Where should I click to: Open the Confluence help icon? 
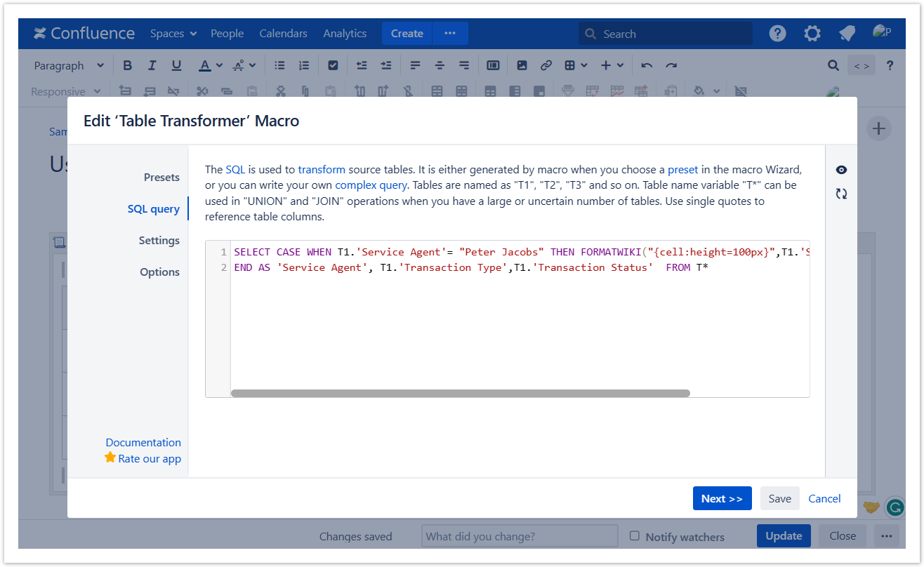click(777, 34)
